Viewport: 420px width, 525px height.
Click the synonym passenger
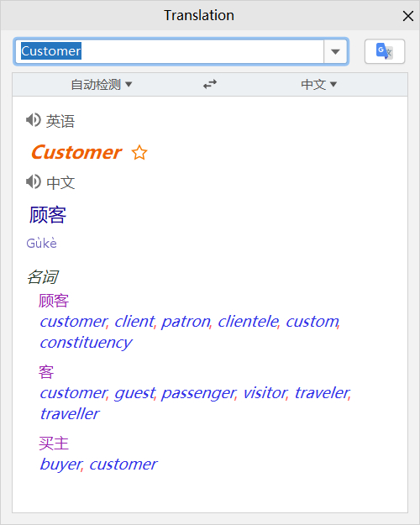point(198,393)
